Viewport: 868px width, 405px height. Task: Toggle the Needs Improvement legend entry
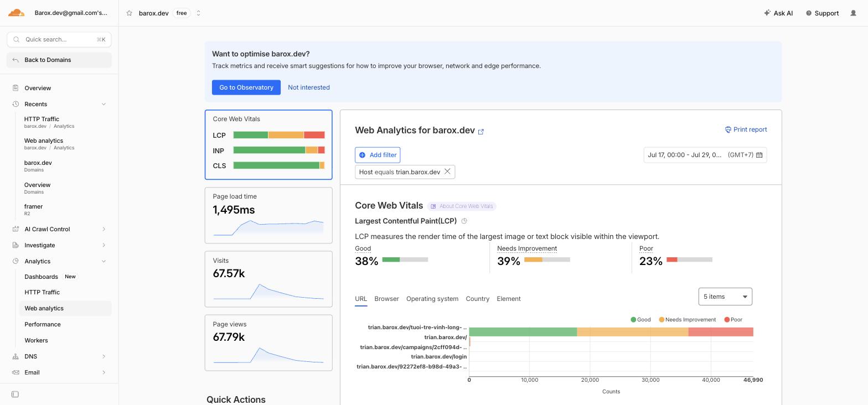[688, 320]
